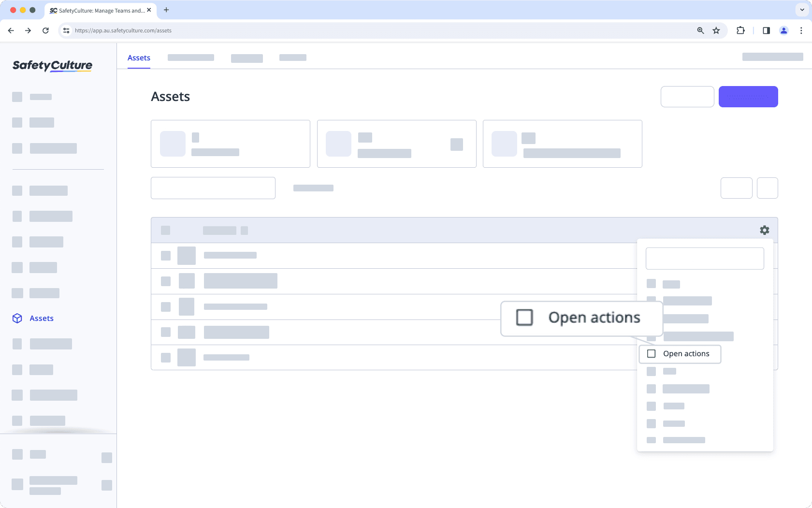
Task: Click the blue primary button
Action: click(748, 96)
